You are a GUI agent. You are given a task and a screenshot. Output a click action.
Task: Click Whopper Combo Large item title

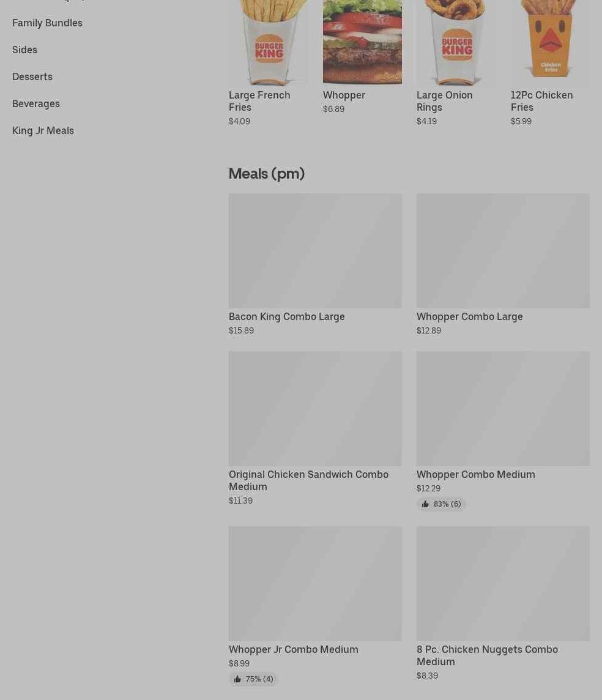pyautogui.click(x=469, y=316)
